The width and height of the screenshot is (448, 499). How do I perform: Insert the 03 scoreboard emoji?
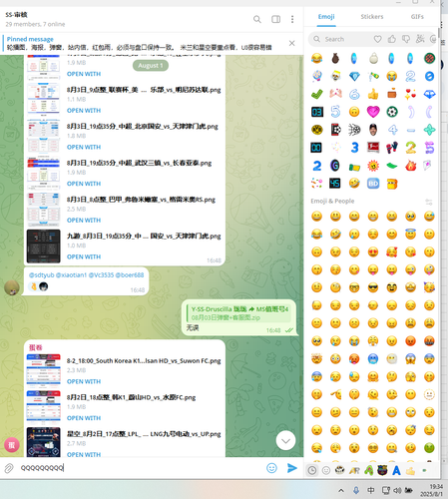(x=317, y=112)
